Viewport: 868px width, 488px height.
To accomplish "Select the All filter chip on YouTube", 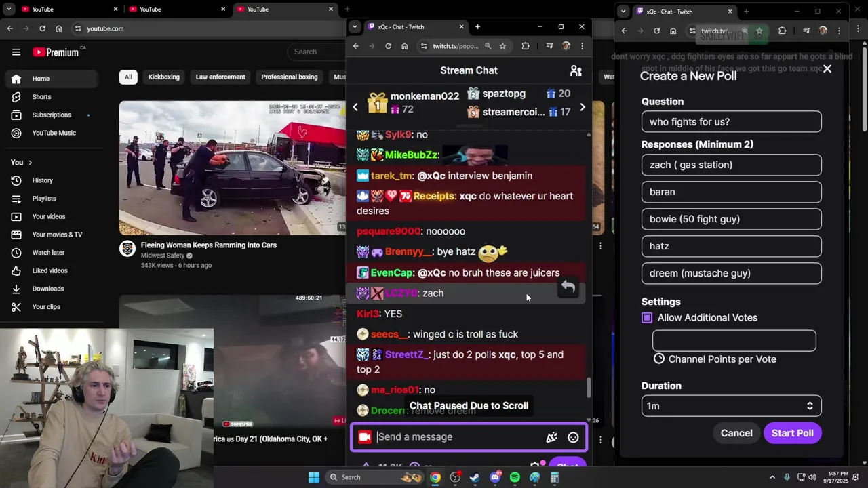I will [128, 77].
